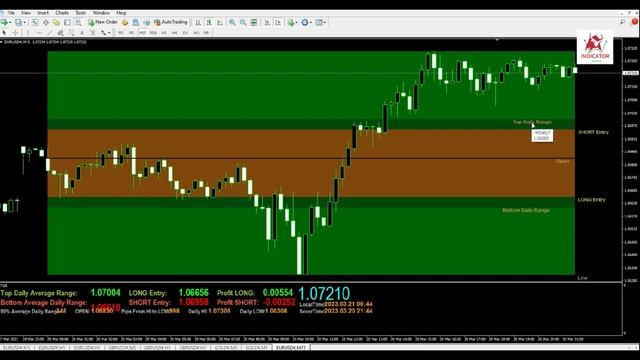Click the large 1.07210 price readout
Viewport: 640px width, 360px height.
pyautogui.click(x=324, y=293)
